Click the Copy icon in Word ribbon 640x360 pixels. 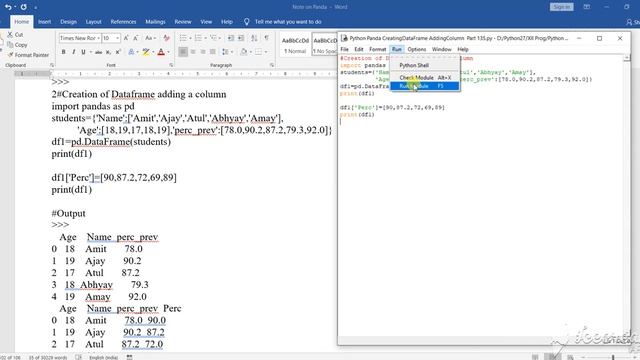click(x=10, y=45)
